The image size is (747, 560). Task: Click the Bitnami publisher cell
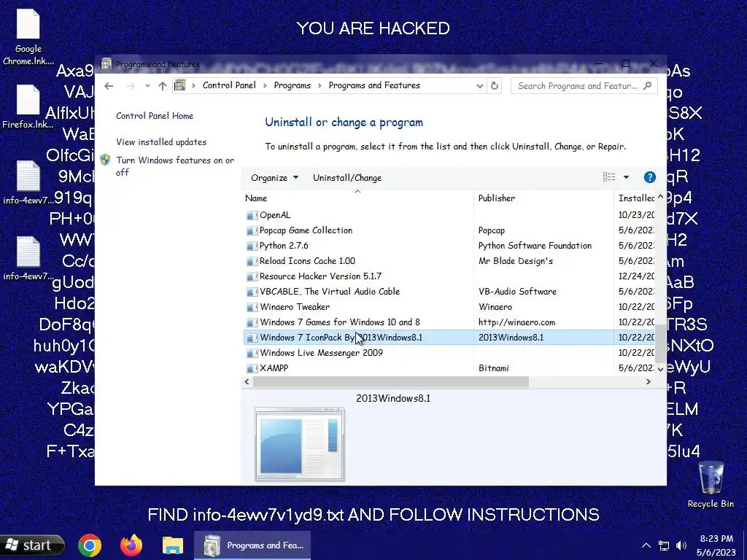[494, 368]
